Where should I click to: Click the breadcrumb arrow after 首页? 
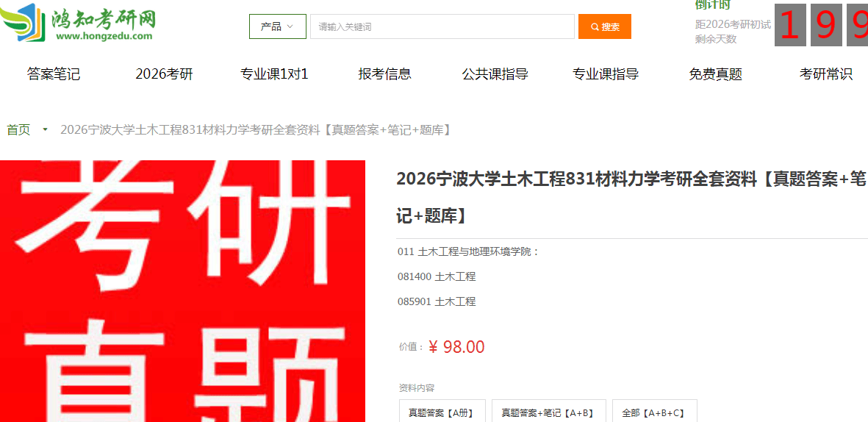click(x=46, y=129)
